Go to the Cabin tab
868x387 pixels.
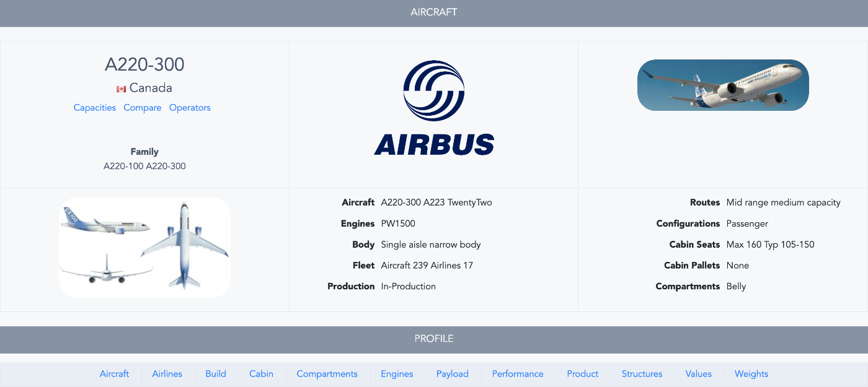point(261,374)
